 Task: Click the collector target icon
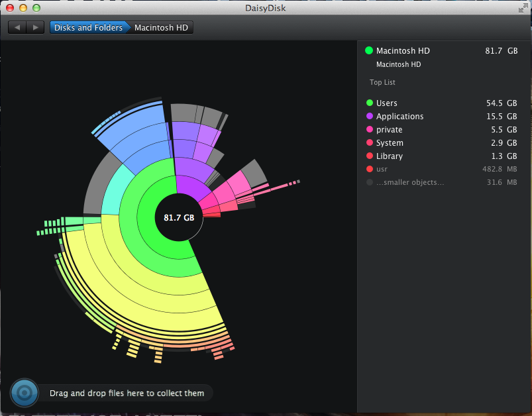click(25, 393)
